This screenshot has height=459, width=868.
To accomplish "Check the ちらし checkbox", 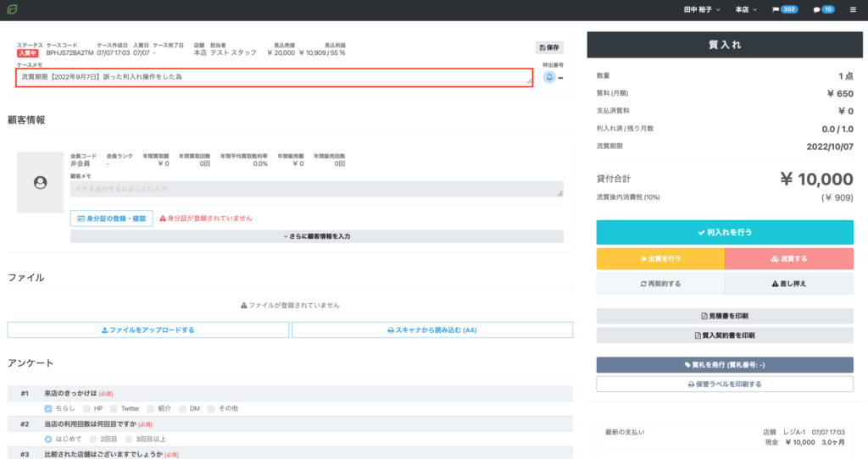I will click(48, 409).
